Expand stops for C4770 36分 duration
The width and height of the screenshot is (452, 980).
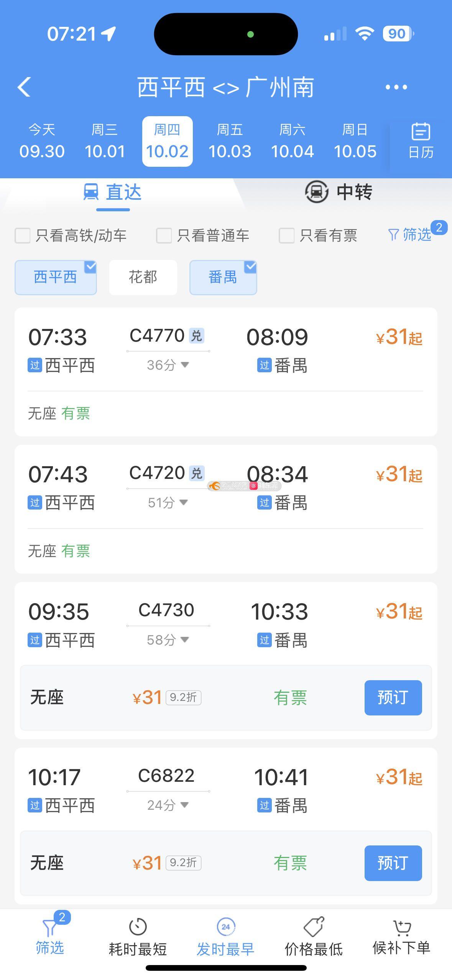168,365
